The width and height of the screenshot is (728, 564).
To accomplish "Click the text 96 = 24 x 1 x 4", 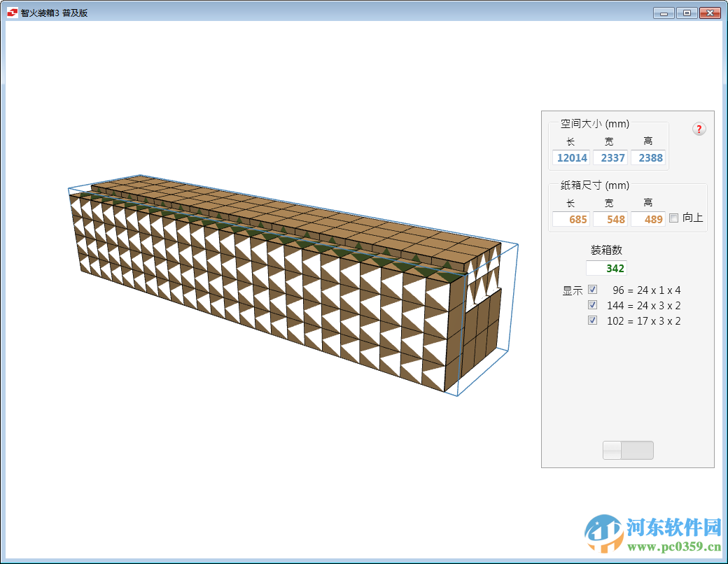I will [x=646, y=290].
